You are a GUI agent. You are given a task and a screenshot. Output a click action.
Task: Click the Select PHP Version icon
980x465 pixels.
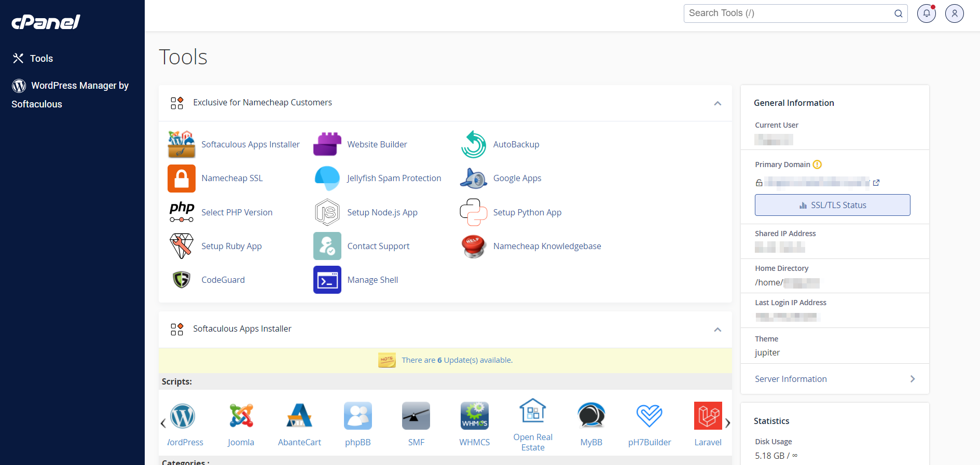(x=182, y=212)
